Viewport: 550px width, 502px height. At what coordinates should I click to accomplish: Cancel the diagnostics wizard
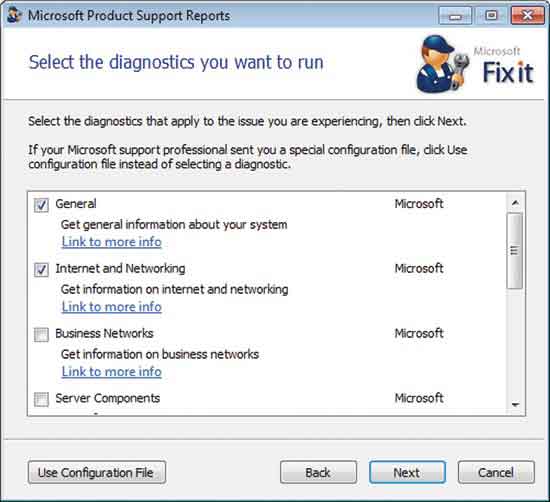coord(496,473)
